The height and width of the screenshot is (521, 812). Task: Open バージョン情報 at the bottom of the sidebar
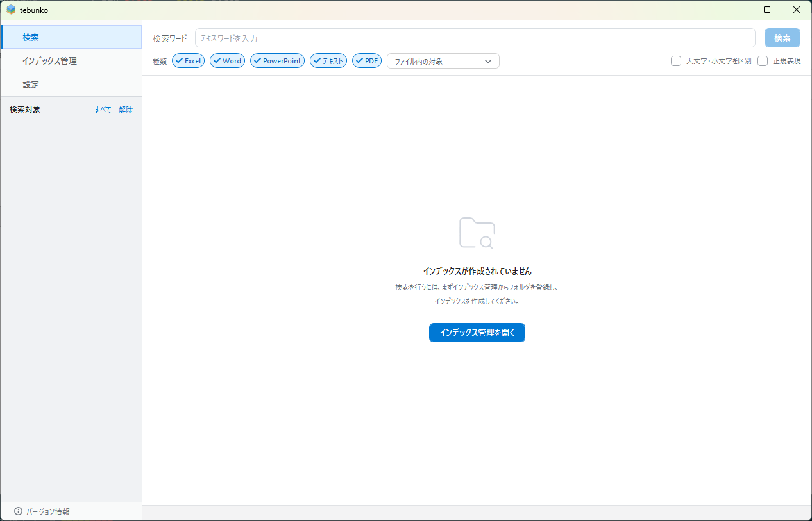[x=48, y=511]
